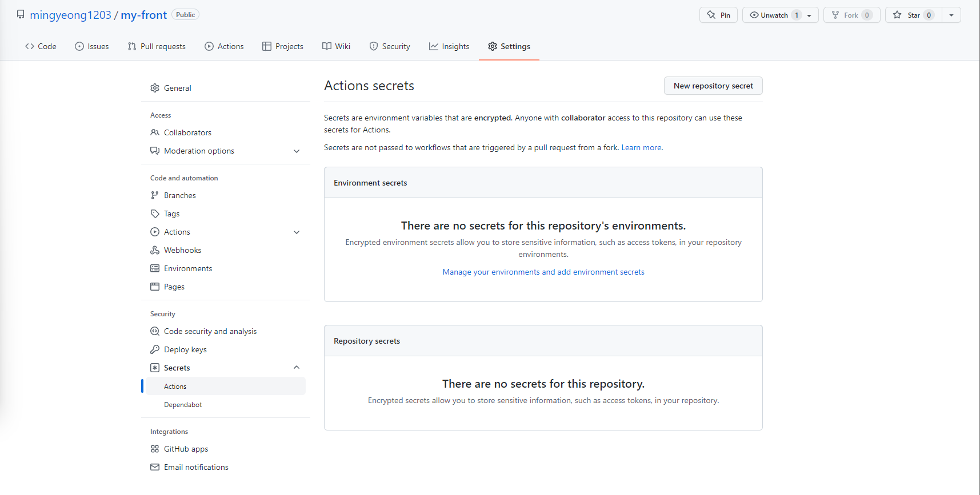The width and height of the screenshot is (980, 495).
Task: Click the Issues circle icon
Action: [x=79, y=46]
